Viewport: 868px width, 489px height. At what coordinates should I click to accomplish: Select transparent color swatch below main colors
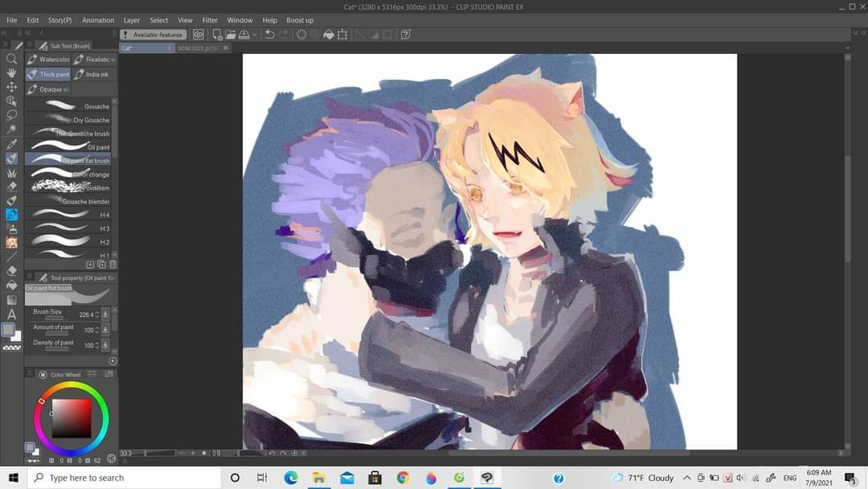[11, 347]
